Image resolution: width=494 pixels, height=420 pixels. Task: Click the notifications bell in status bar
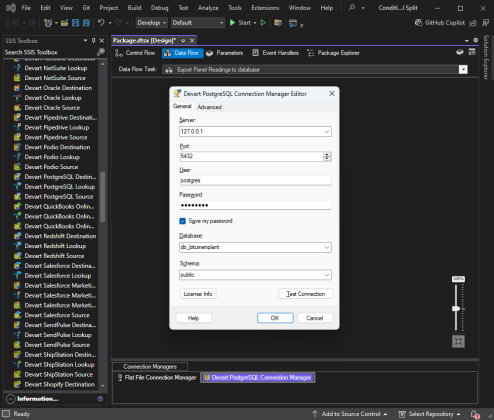(x=474, y=414)
